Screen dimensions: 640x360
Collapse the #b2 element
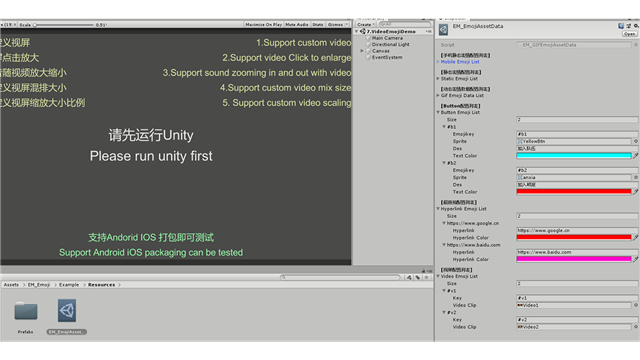444,163
